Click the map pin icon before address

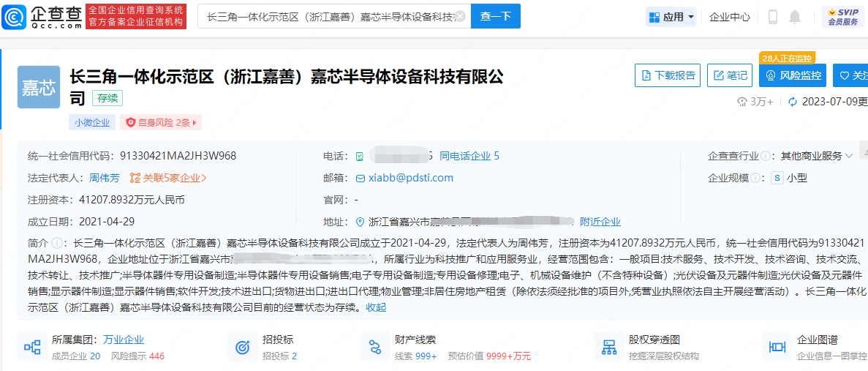(x=361, y=222)
